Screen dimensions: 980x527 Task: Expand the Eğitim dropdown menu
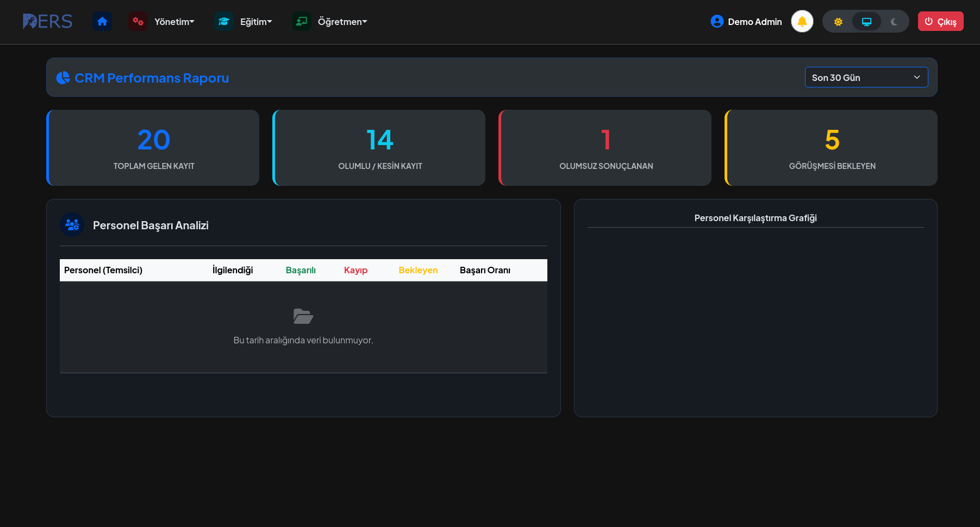(x=256, y=22)
